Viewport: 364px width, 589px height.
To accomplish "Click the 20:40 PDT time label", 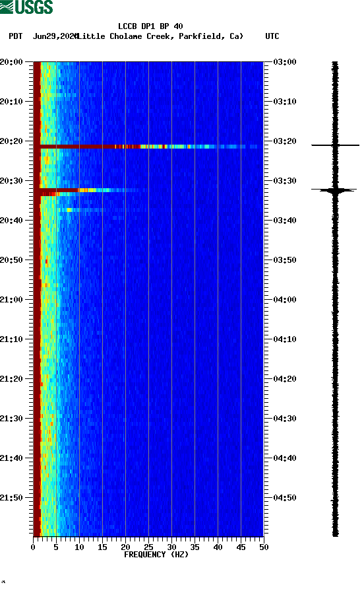I will click(x=11, y=221).
